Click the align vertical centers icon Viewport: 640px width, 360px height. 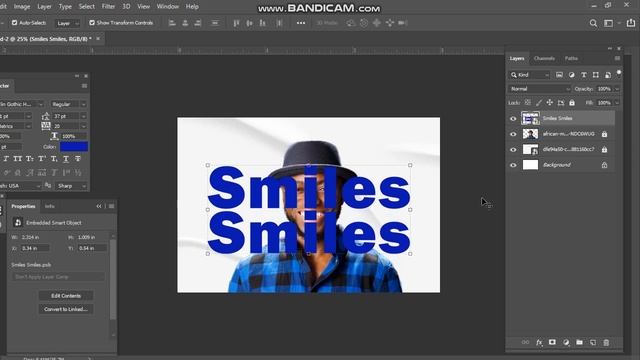249,23
